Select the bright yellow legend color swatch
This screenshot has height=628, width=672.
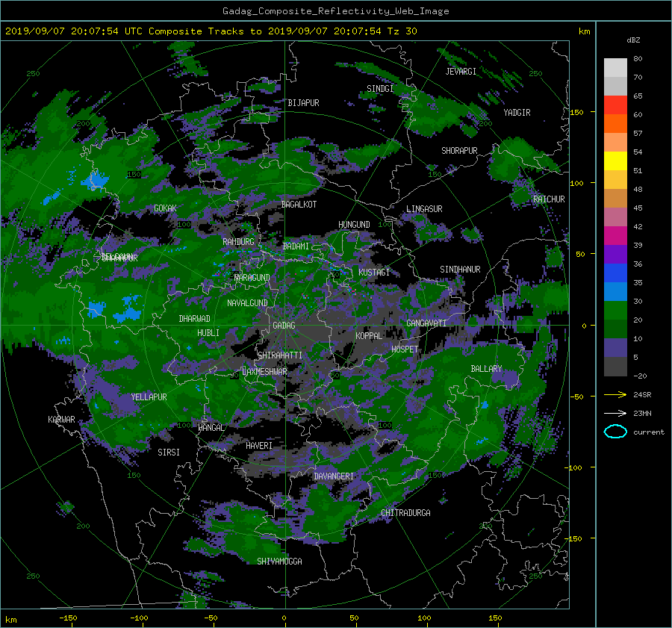[x=615, y=161]
